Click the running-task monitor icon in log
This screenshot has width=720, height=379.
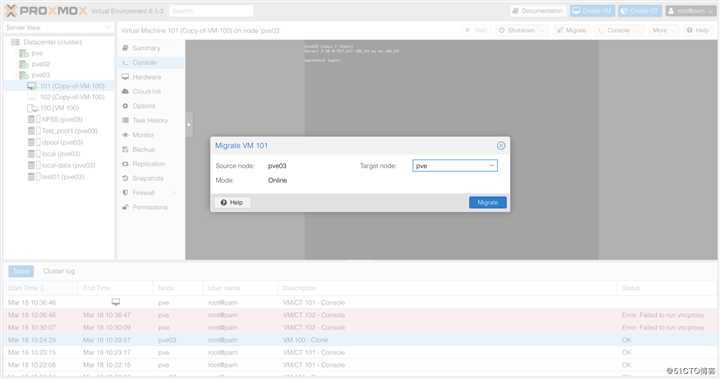tap(116, 302)
